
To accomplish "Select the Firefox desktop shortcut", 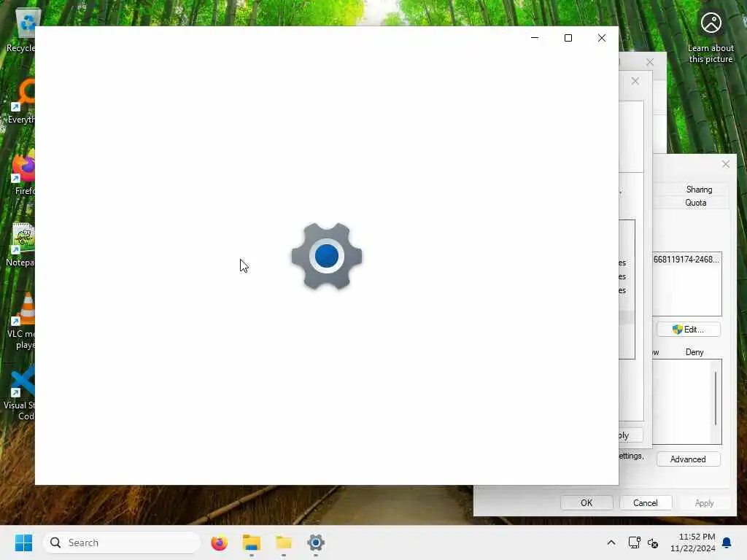I will point(23,174).
